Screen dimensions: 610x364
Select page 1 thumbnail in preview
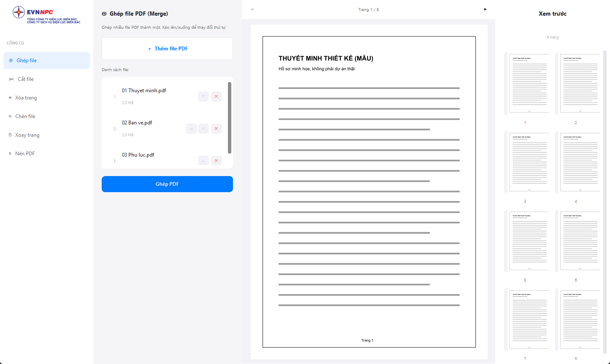click(x=527, y=83)
